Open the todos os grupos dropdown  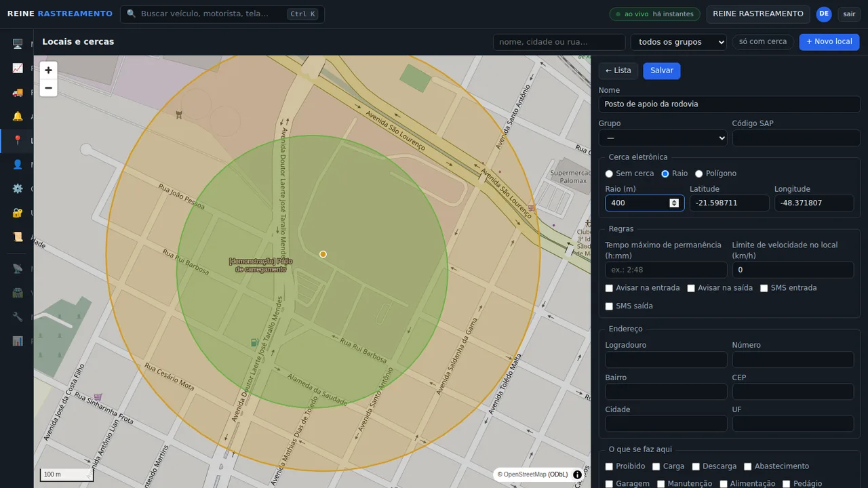679,42
